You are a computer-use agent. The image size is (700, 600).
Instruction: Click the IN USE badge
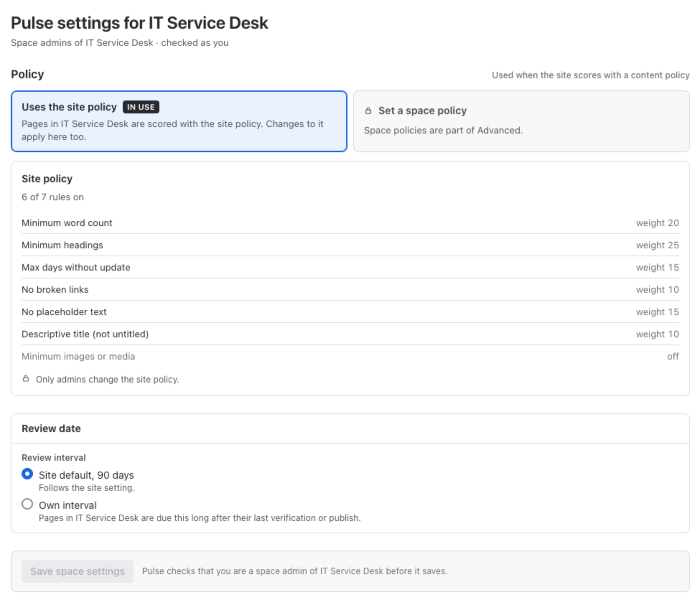tap(141, 107)
